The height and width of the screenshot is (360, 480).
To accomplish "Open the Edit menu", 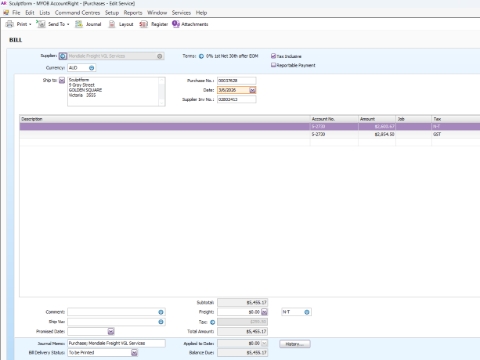I will coord(30,13).
